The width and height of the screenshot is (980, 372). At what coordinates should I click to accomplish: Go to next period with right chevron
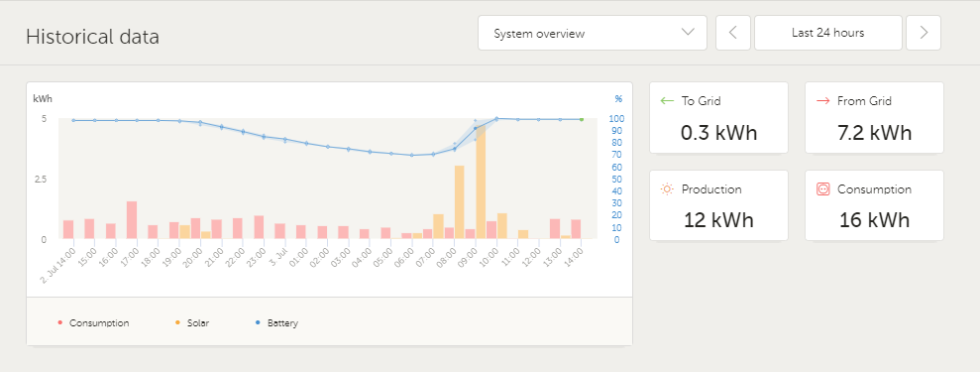pos(924,33)
